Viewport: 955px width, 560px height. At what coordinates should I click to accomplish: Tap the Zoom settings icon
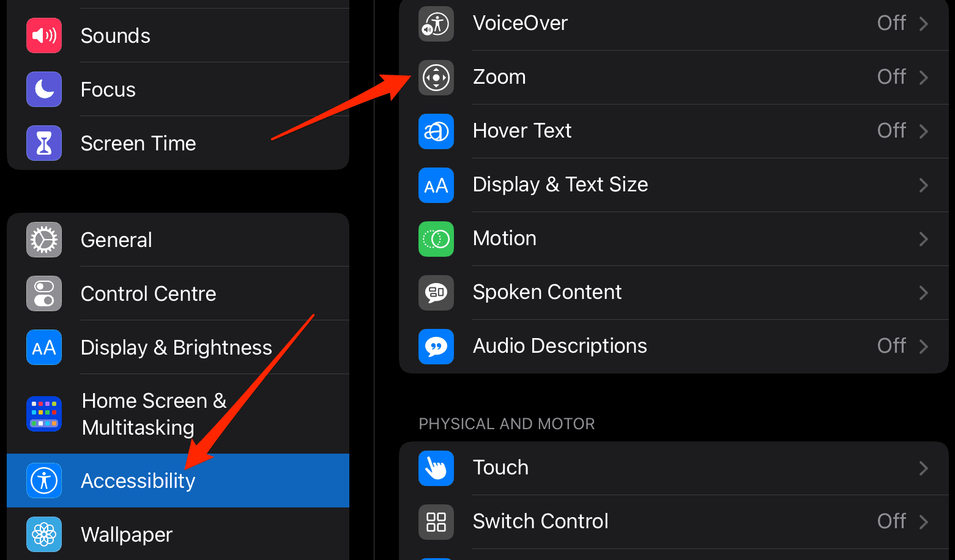[436, 78]
